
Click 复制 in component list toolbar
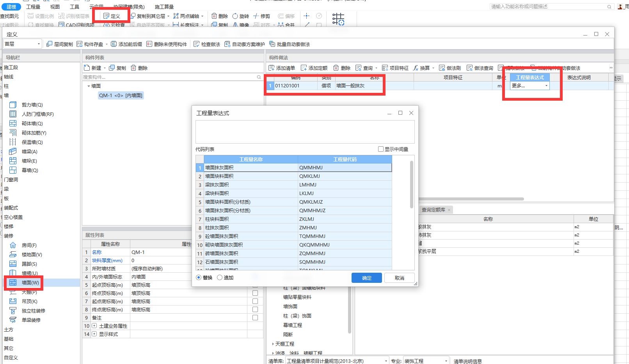coord(117,68)
